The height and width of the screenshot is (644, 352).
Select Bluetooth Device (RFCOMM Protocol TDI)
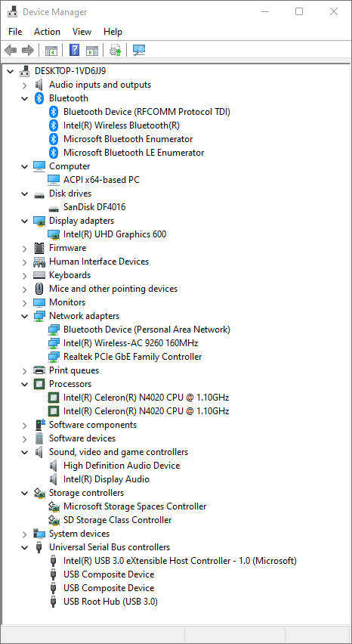click(147, 112)
